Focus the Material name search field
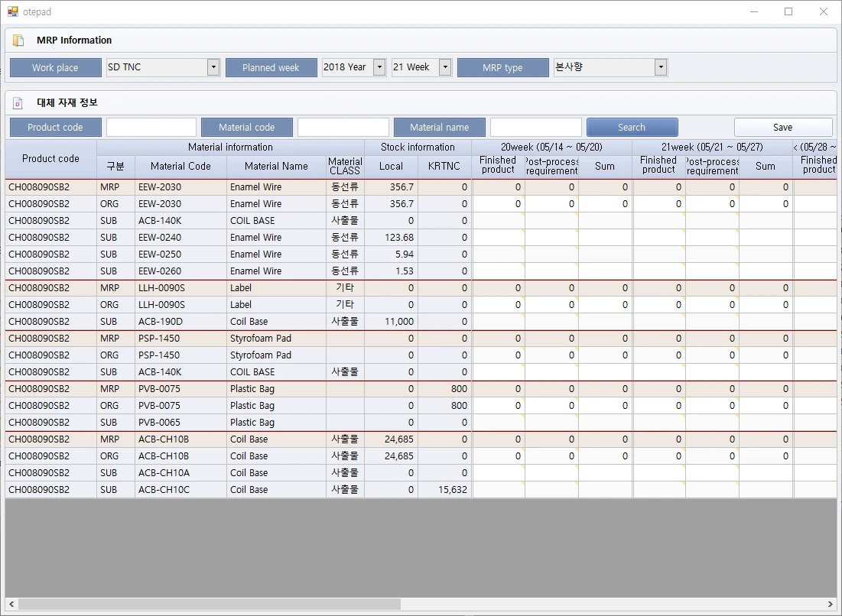 point(536,127)
